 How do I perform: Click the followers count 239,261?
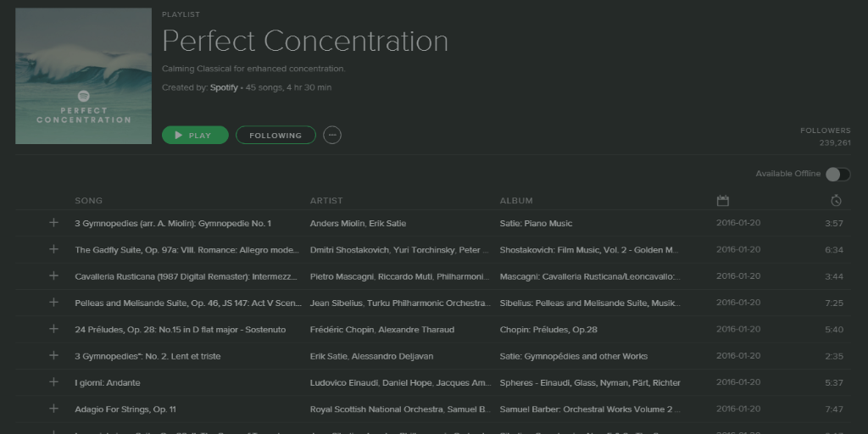835,142
